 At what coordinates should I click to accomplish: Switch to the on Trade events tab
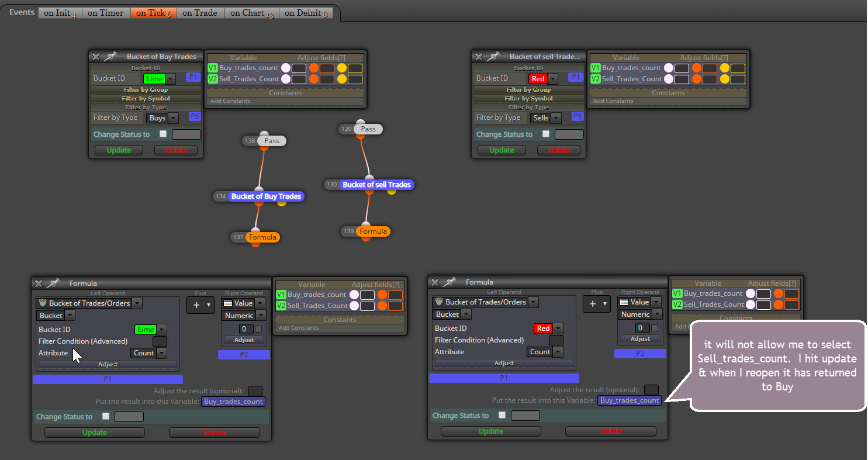(199, 13)
